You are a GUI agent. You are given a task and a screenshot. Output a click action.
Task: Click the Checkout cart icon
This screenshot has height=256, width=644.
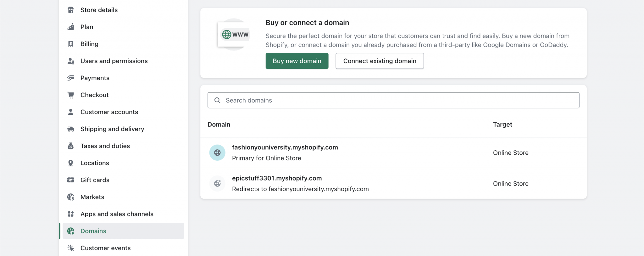click(x=71, y=95)
